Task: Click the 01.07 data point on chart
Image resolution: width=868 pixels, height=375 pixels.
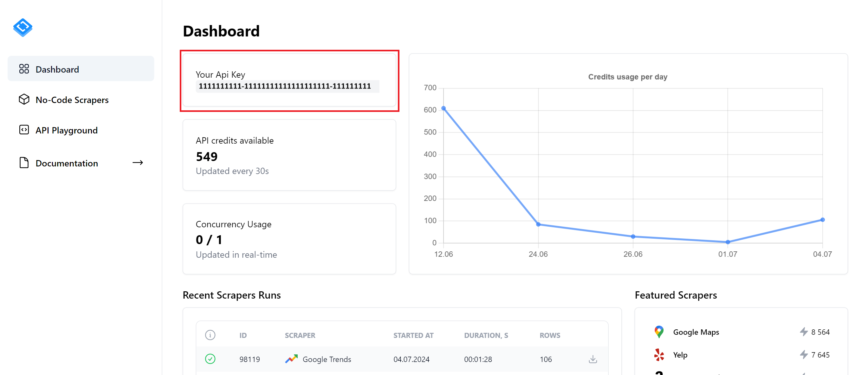Action: coord(728,242)
